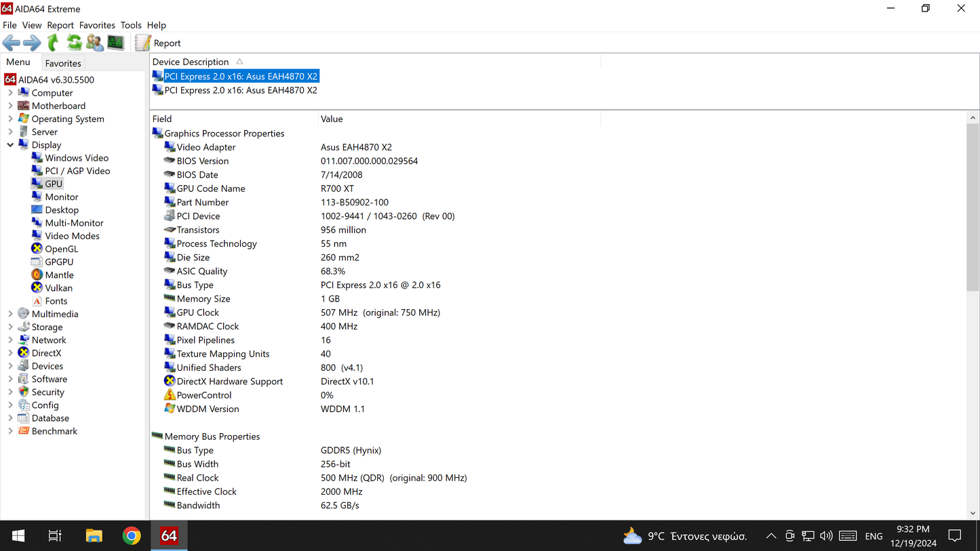
Task: Open Google Chrome from the taskbar
Action: pyautogui.click(x=132, y=535)
